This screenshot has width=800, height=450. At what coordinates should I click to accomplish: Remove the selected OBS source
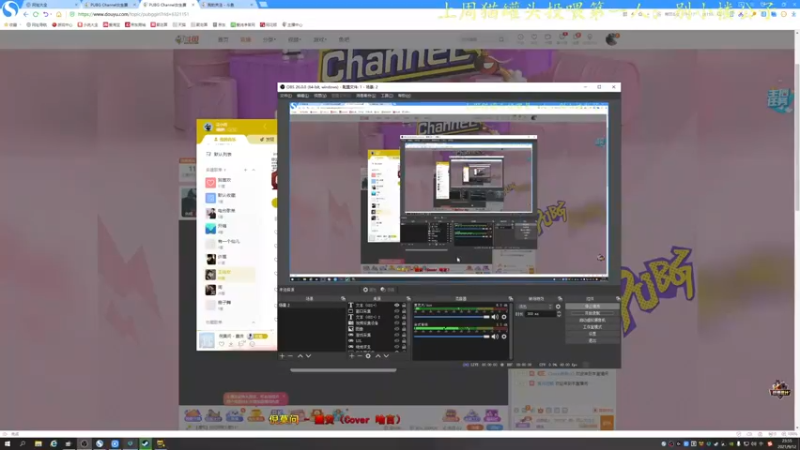click(x=360, y=356)
